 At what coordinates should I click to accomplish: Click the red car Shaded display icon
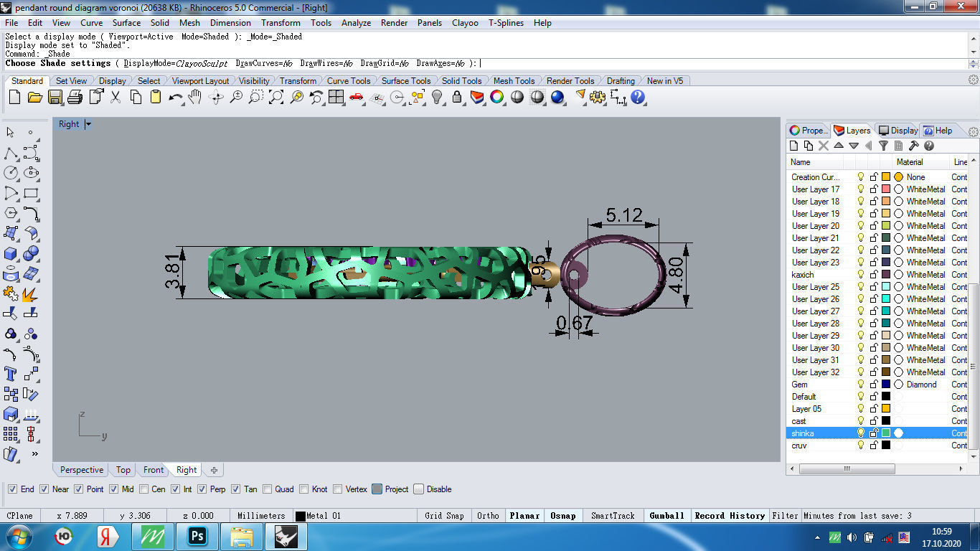point(357,97)
